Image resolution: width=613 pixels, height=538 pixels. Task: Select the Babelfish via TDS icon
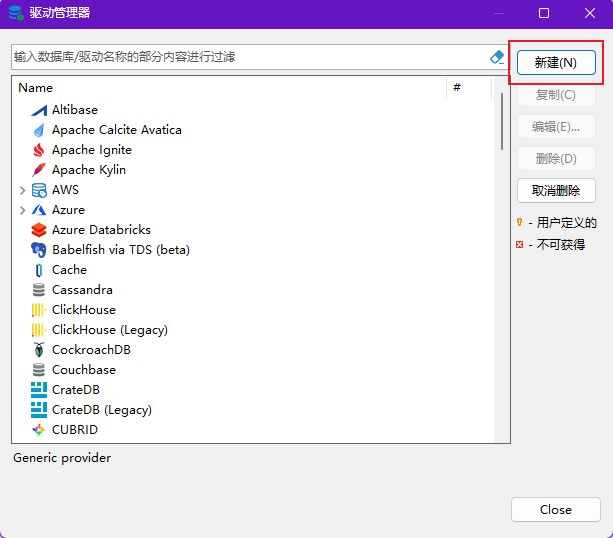click(39, 250)
